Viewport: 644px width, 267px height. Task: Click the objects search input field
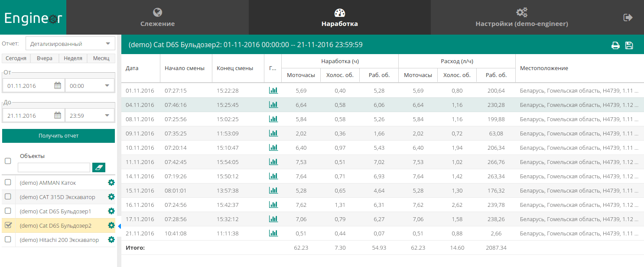54,167
